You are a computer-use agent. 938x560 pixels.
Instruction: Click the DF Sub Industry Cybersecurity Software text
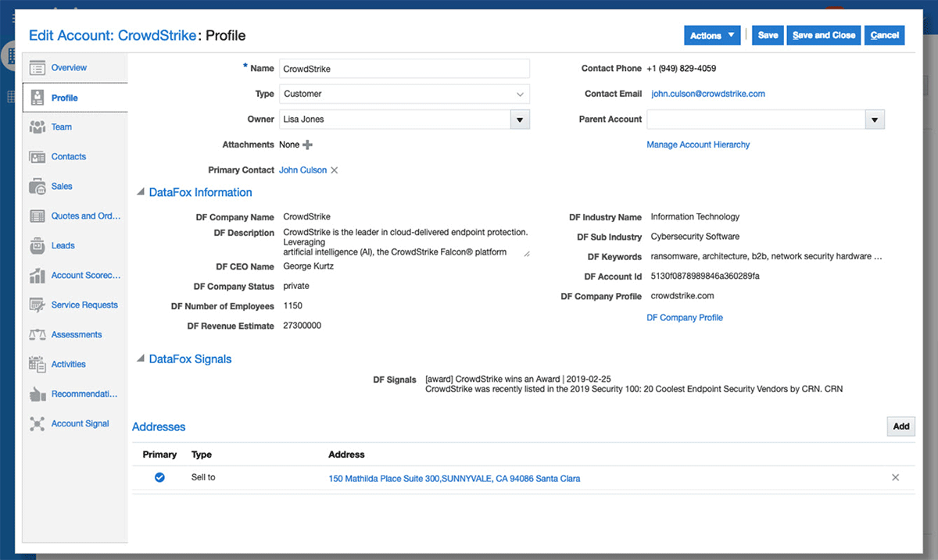click(x=695, y=237)
